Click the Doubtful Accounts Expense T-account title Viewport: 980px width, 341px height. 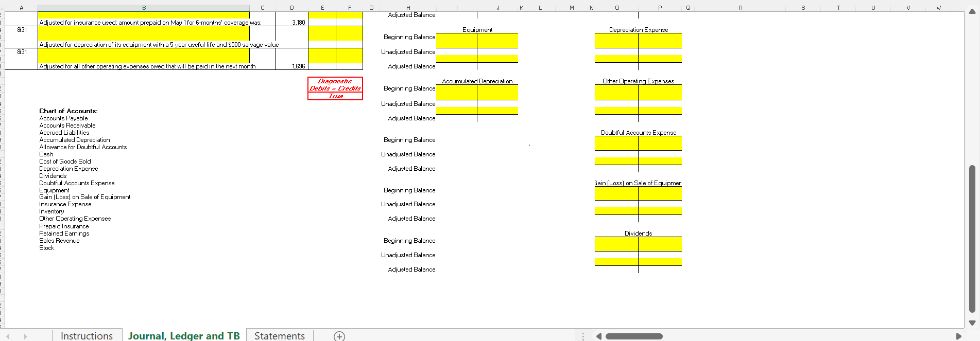click(639, 133)
